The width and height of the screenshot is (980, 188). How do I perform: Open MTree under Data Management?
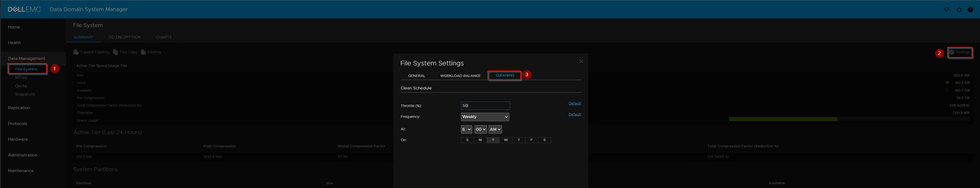coord(21,77)
